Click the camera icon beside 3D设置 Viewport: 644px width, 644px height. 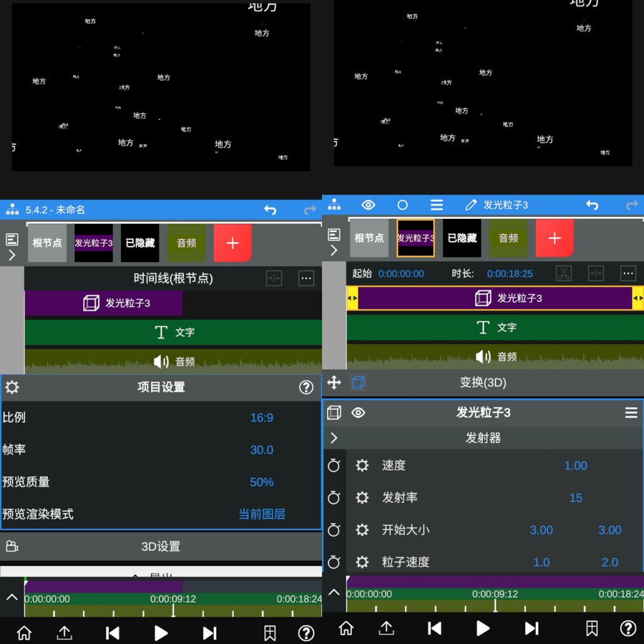click(12, 546)
